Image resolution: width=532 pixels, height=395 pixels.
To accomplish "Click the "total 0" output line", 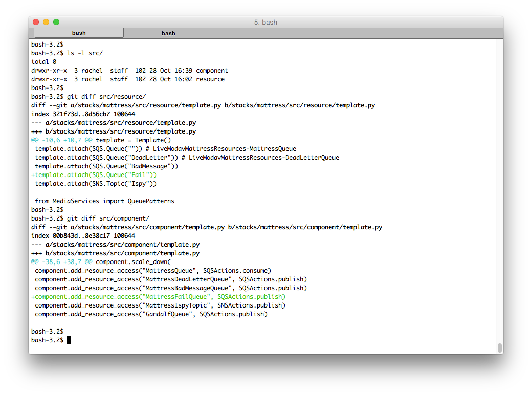I will (x=44, y=62).
